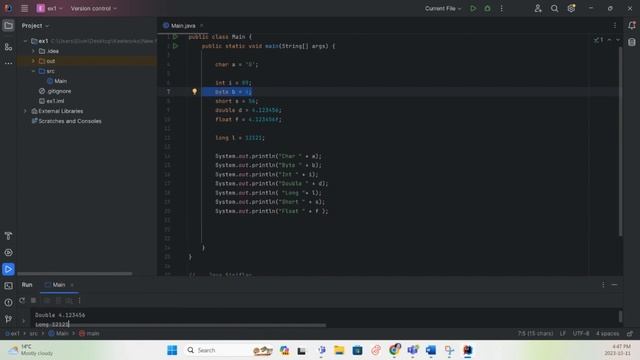Run main method from gutter arrow
Image resolution: width=640 pixels, height=360 pixels.
click(x=175, y=46)
